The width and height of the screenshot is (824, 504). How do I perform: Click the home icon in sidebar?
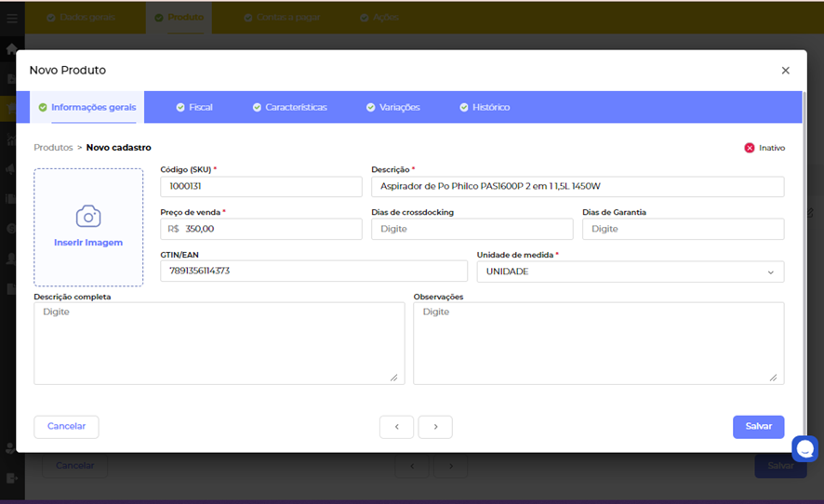(x=11, y=48)
